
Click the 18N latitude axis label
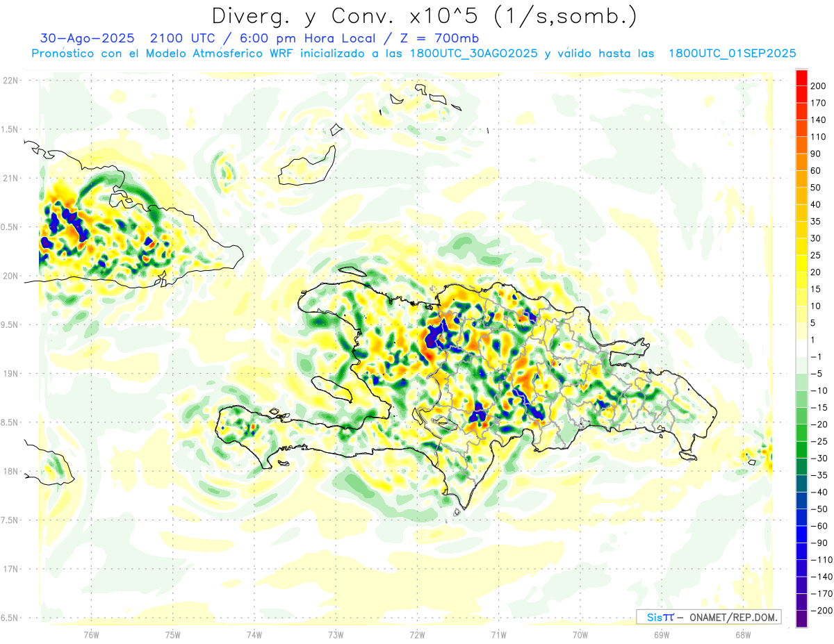pos(11,471)
